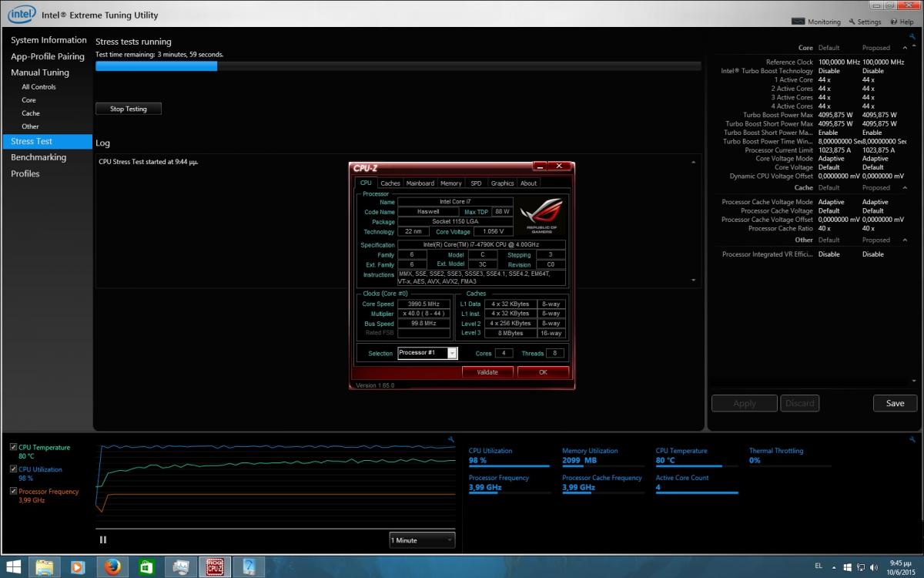924x578 pixels.
Task: Switch to the Caches tab in CPU-Z
Action: click(x=390, y=183)
